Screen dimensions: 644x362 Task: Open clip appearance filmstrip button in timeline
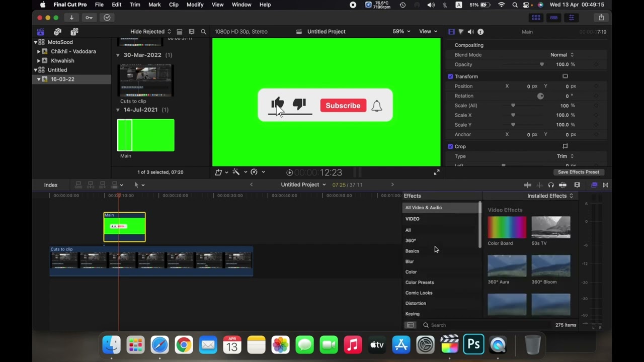(577, 185)
